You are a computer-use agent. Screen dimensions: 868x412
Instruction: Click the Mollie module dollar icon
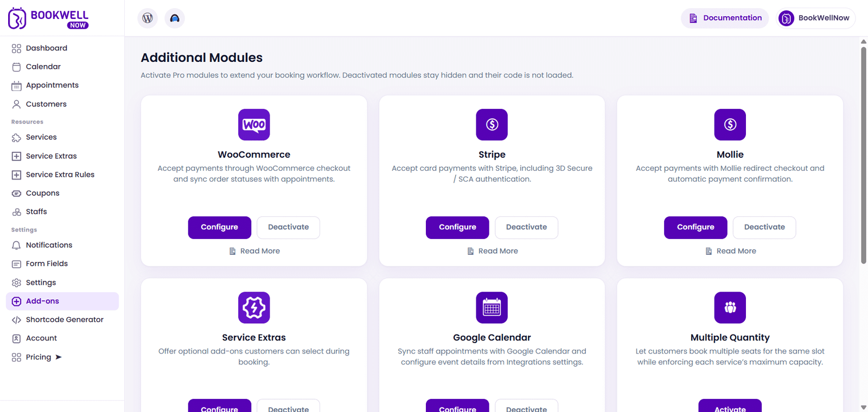point(730,125)
